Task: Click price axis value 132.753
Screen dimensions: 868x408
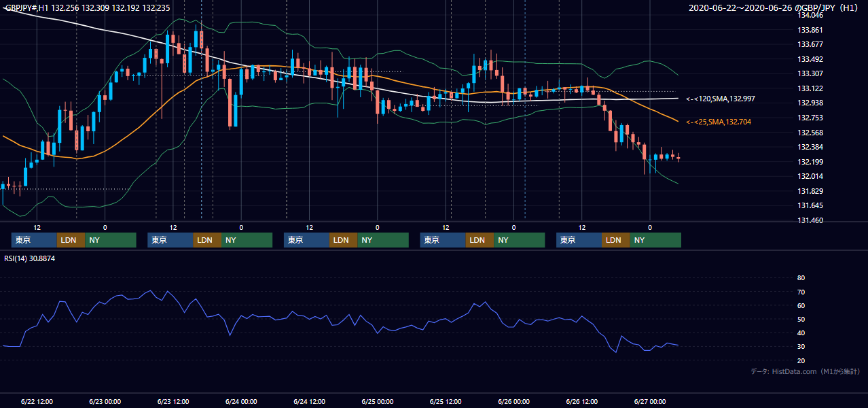Action: click(x=810, y=118)
